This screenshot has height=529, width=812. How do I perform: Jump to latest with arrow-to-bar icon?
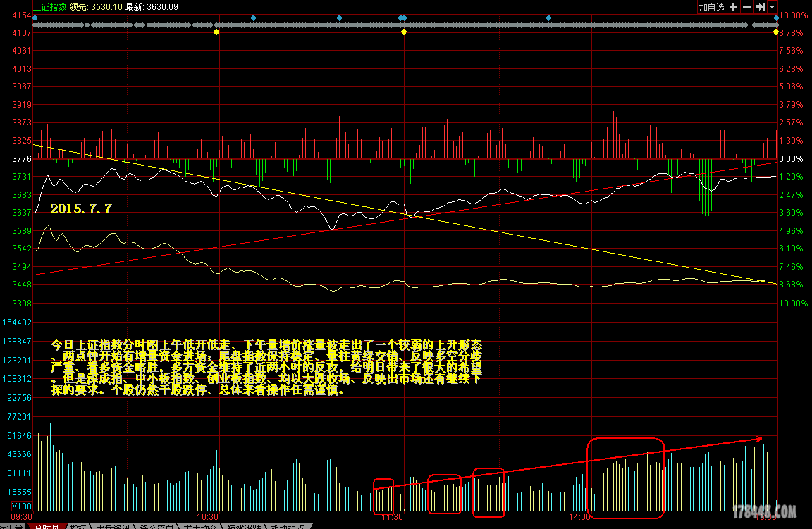[761, 7]
